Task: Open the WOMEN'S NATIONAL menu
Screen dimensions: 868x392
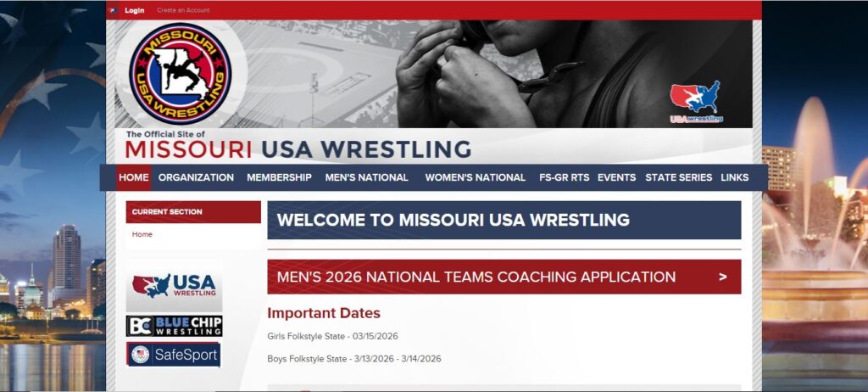Action: click(x=475, y=177)
